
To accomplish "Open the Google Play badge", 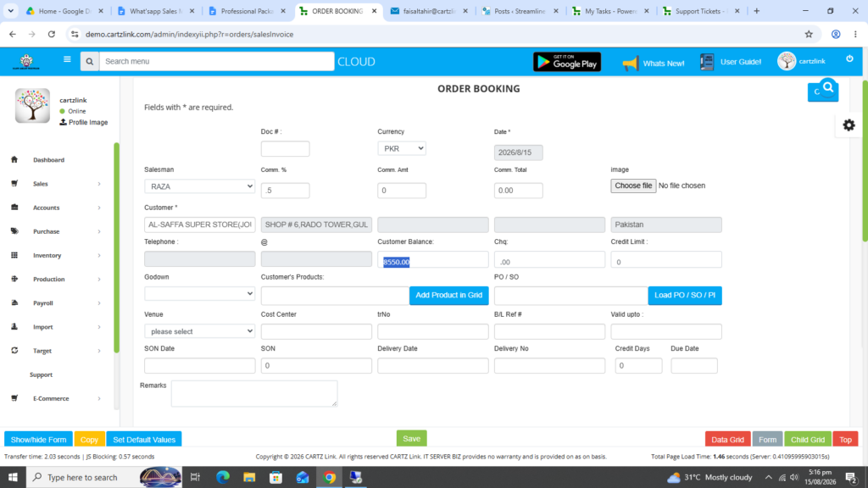I will tap(567, 62).
